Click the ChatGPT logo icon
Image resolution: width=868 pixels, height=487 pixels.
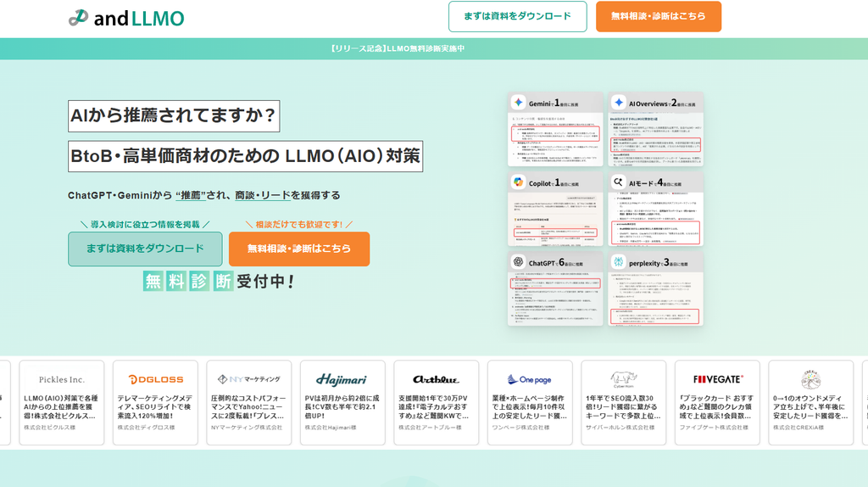[518, 262]
